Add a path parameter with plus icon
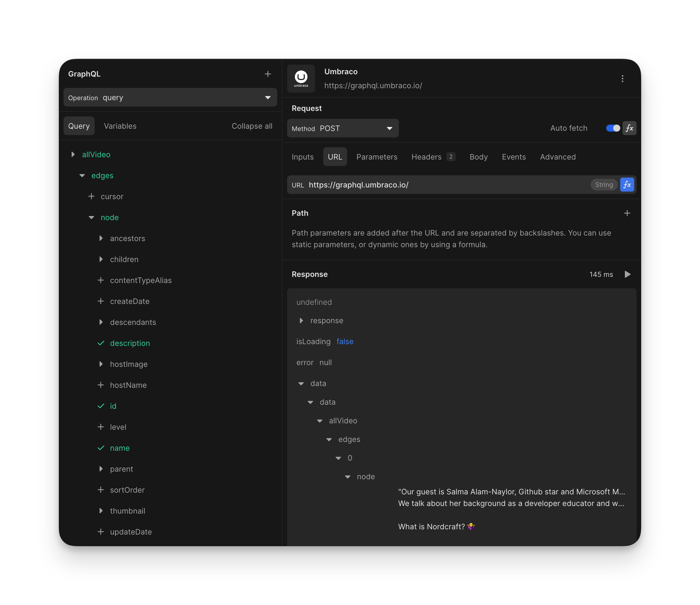The image size is (700, 605). pos(627,213)
